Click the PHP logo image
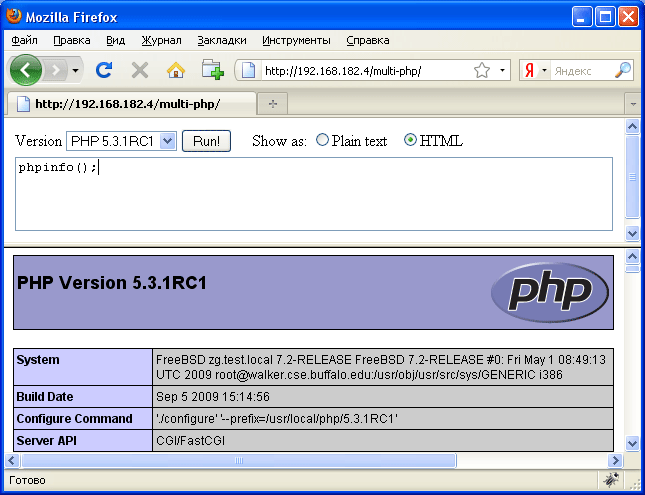Viewport: 645px width, 495px height. [x=549, y=292]
